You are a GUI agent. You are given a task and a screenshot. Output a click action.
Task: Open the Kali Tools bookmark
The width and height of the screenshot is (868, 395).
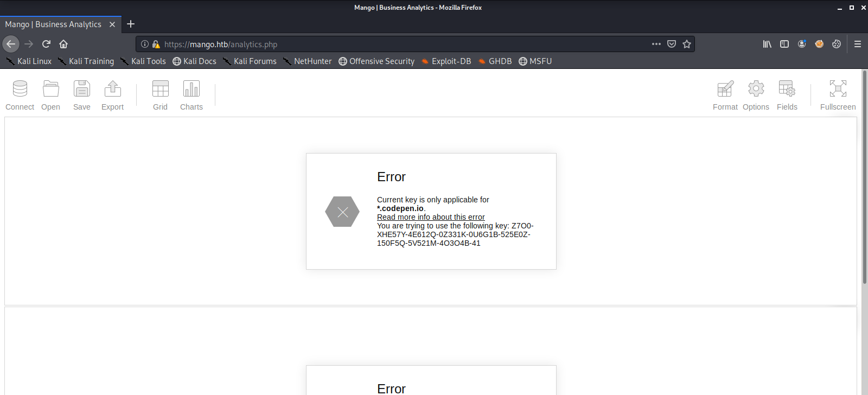click(143, 61)
